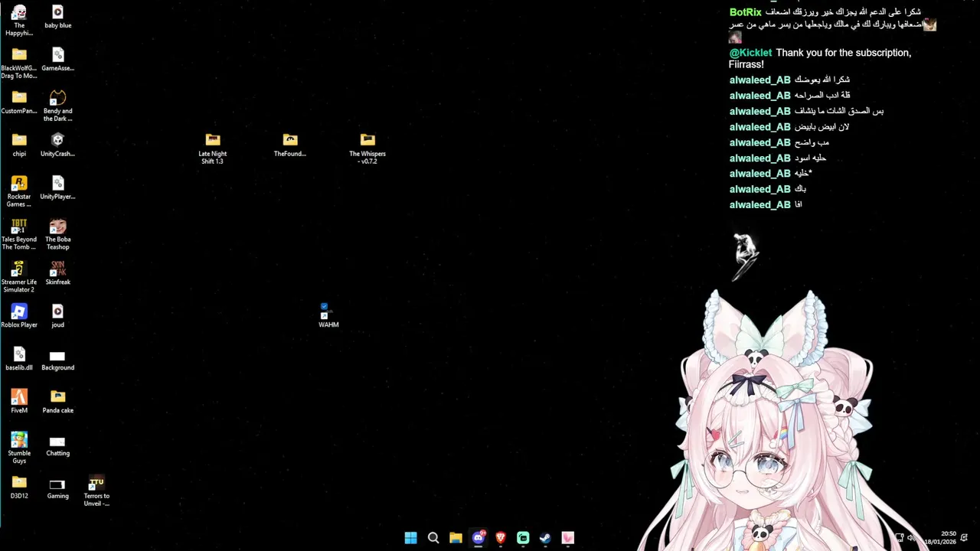The image size is (980, 551).
Task: Select the GameAsse... file icon
Action: point(57,60)
